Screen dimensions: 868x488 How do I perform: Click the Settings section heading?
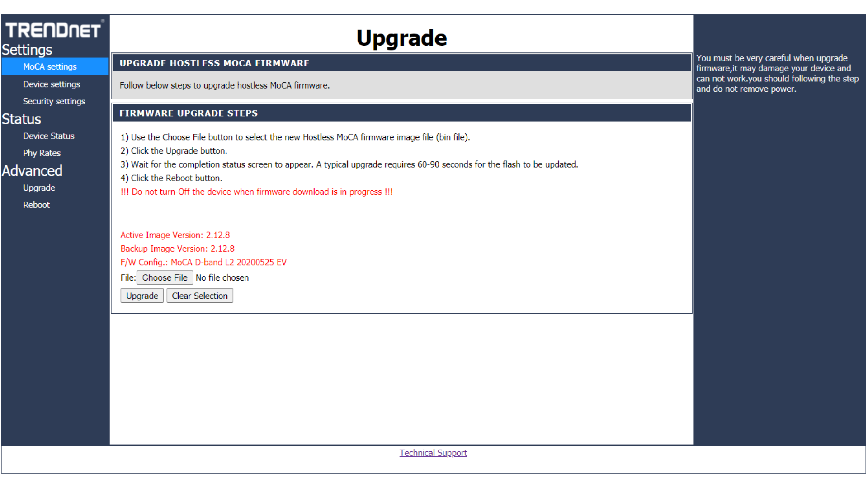[x=27, y=50]
